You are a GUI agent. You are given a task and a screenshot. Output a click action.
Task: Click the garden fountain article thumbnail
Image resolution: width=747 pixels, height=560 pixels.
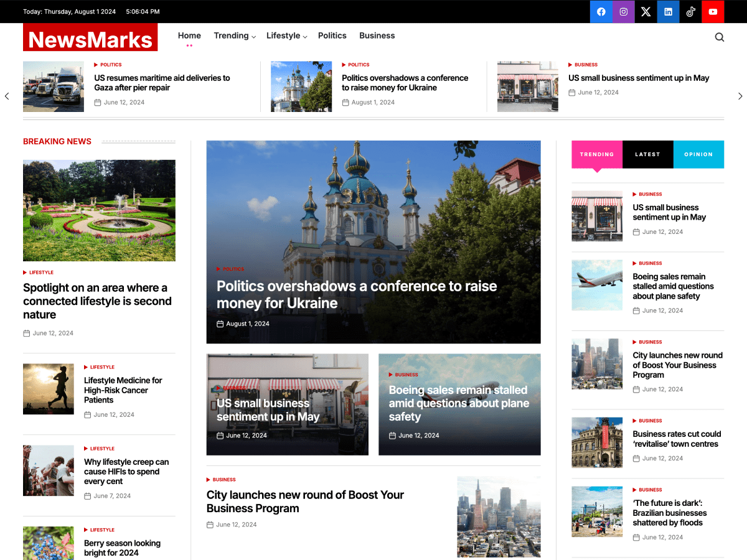(x=99, y=210)
